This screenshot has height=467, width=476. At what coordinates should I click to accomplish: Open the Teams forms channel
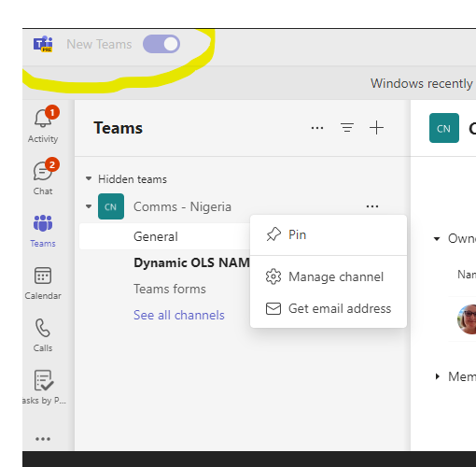170,289
